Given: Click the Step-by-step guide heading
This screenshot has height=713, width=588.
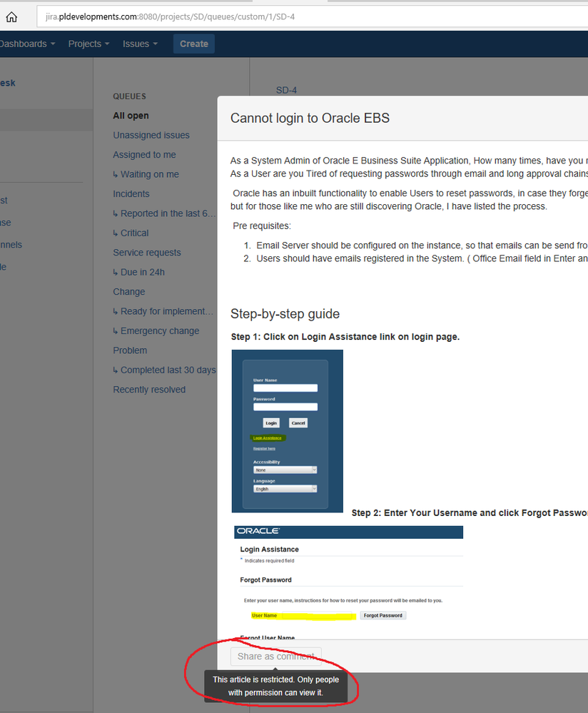Looking at the screenshot, I should [285, 314].
